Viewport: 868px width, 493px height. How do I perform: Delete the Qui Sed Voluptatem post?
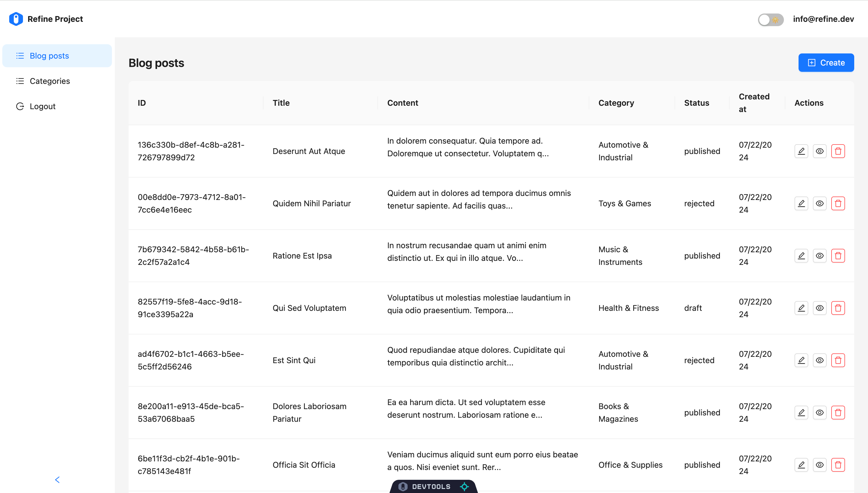pyautogui.click(x=838, y=308)
